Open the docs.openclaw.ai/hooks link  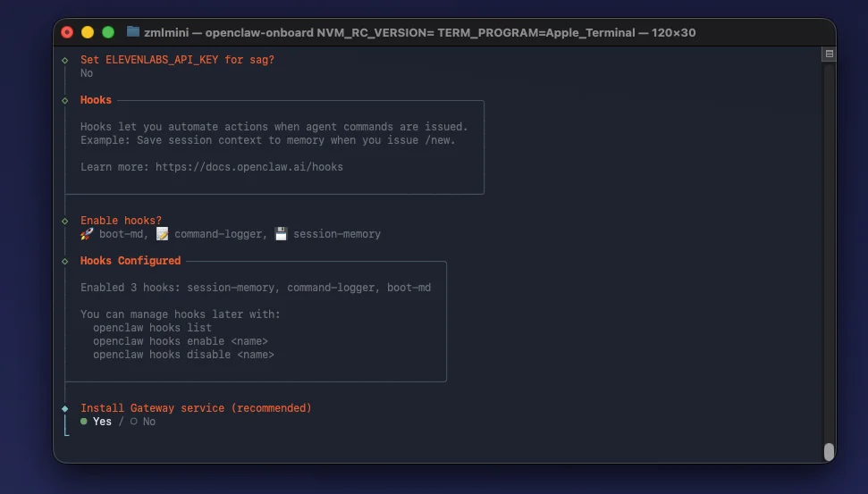pos(249,167)
